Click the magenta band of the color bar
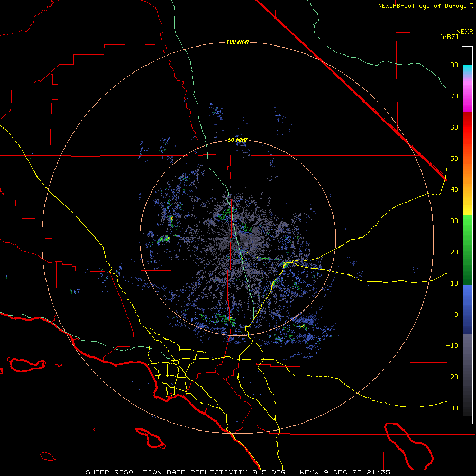This screenshot has width=476, height=476. tap(467, 97)
